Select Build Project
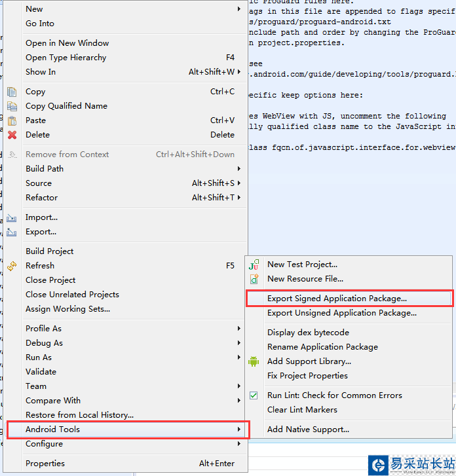 click(x=125, y=251)
